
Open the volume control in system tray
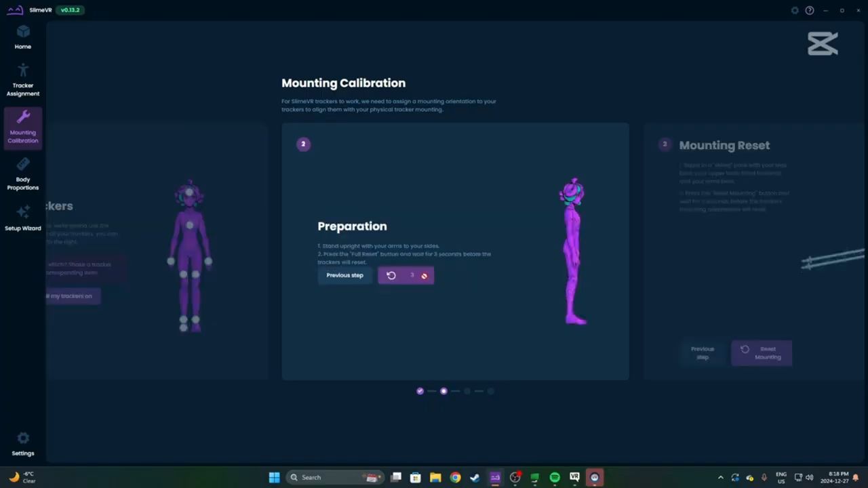pos(809,478)
